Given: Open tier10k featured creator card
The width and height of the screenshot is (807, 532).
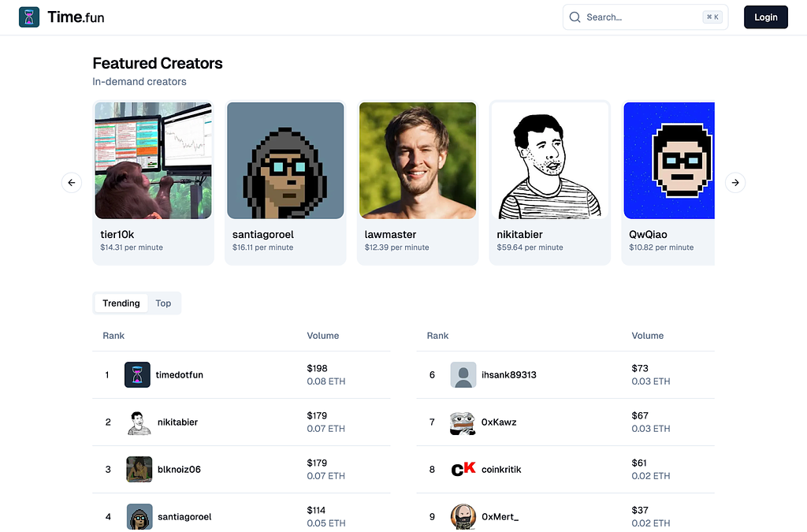Looking at the screenshot, I should coord(153,183).
